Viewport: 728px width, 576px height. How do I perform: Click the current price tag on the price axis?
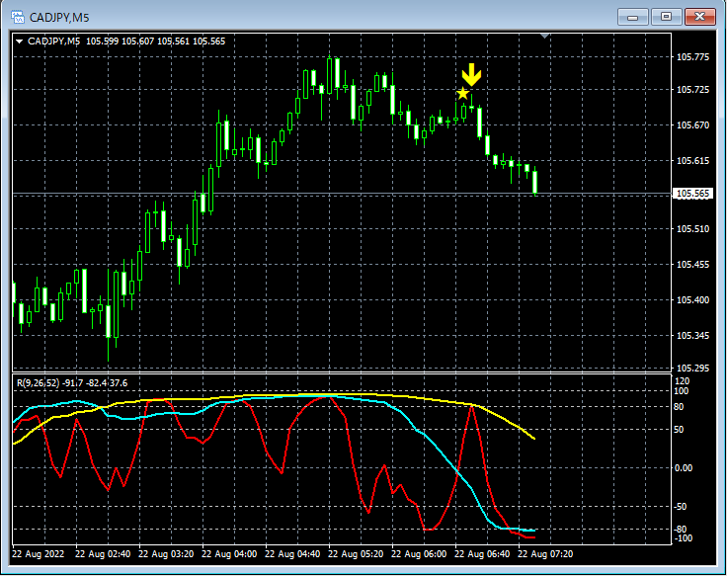[692, 194]
